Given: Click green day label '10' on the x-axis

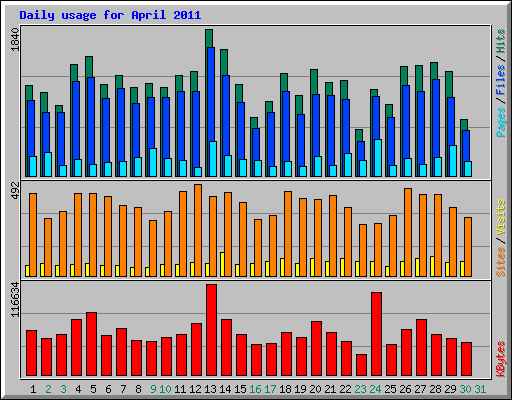Looking at the screenshot, I should point(165,389).
